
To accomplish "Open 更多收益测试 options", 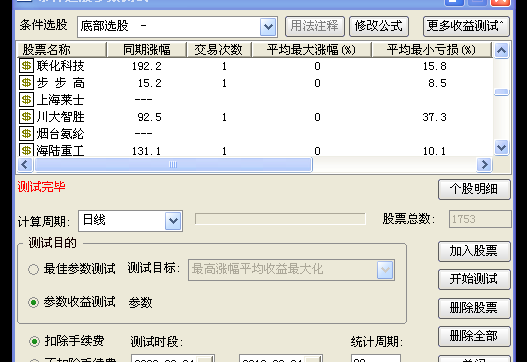I will tap(466, 26).
